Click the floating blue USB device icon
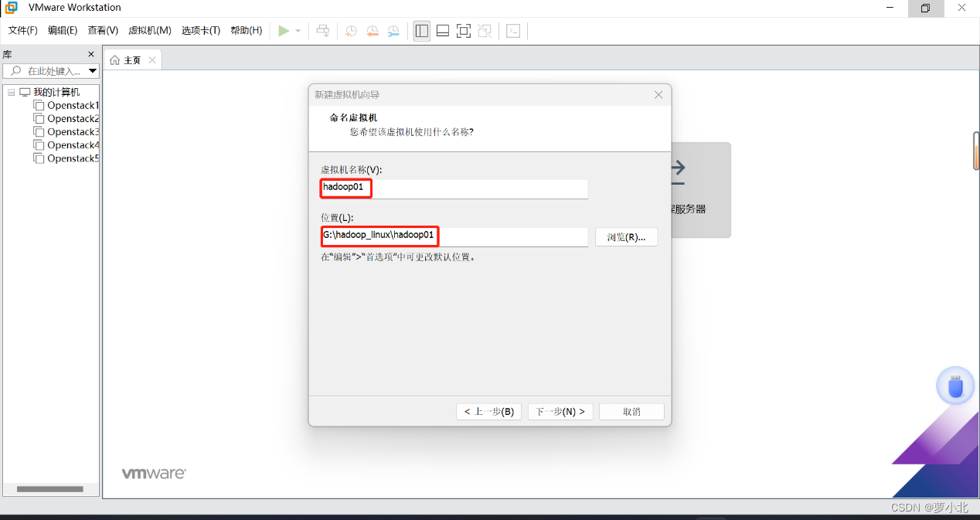The image size is (980, 520). [x=956, y=386]
